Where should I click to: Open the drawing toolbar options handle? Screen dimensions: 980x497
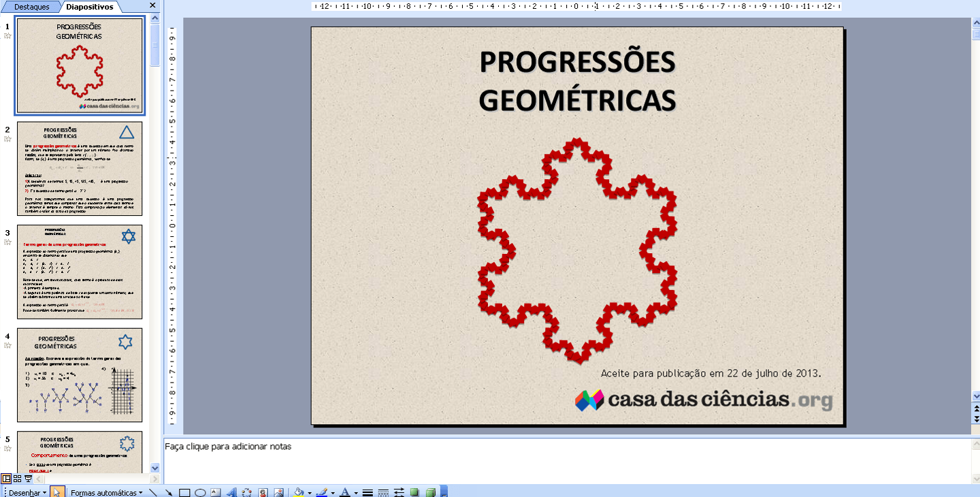click(x=444, y=492)
